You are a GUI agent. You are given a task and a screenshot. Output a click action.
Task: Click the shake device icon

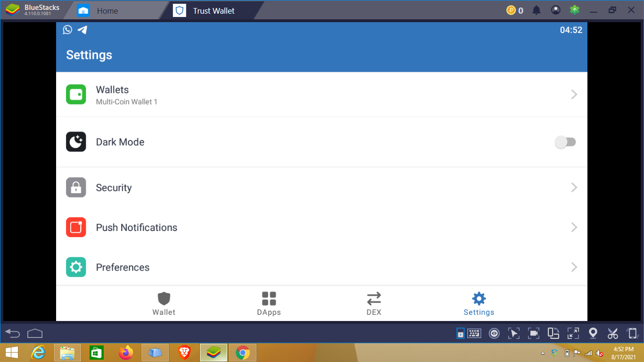pos(633,333)
